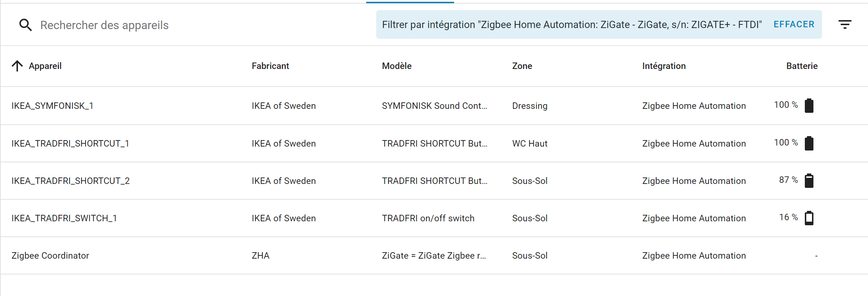This screenshot has width=868, height=296.
Task: Click the search magnifier icon
Action: click(x=25, y=25)
